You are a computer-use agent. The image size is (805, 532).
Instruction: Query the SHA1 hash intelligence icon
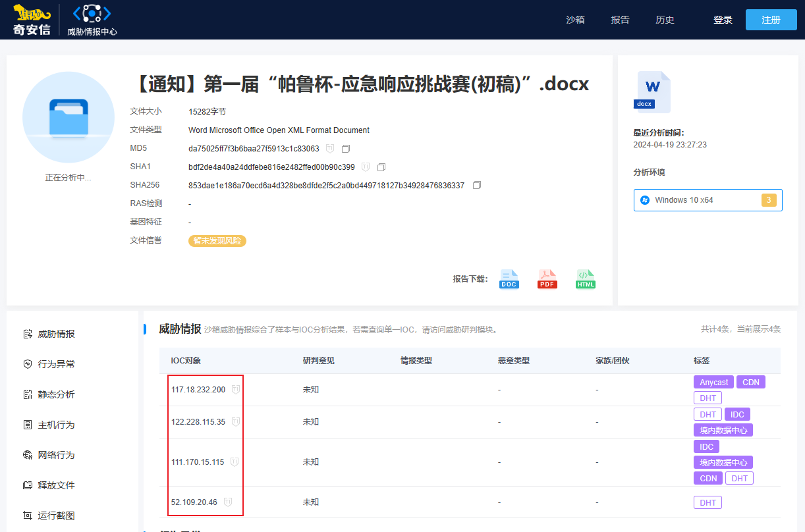click(x=366, y=167)
